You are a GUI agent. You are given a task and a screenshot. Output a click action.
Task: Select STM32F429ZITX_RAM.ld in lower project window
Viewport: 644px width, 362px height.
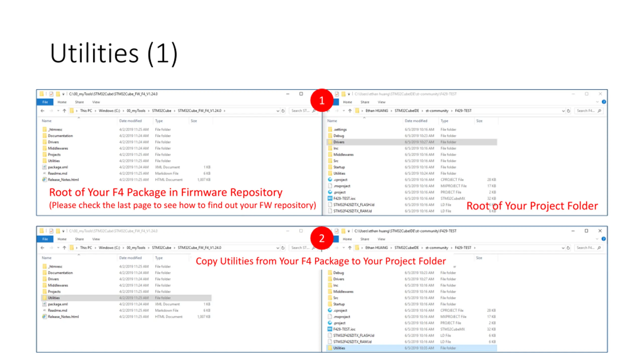(x=352, y=342)
